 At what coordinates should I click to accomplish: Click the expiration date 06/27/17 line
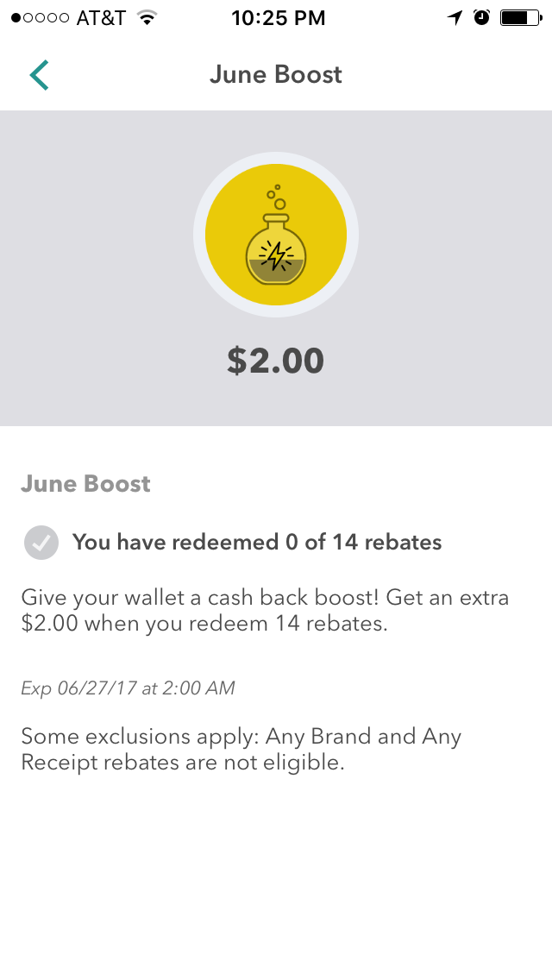pos(128,688)
